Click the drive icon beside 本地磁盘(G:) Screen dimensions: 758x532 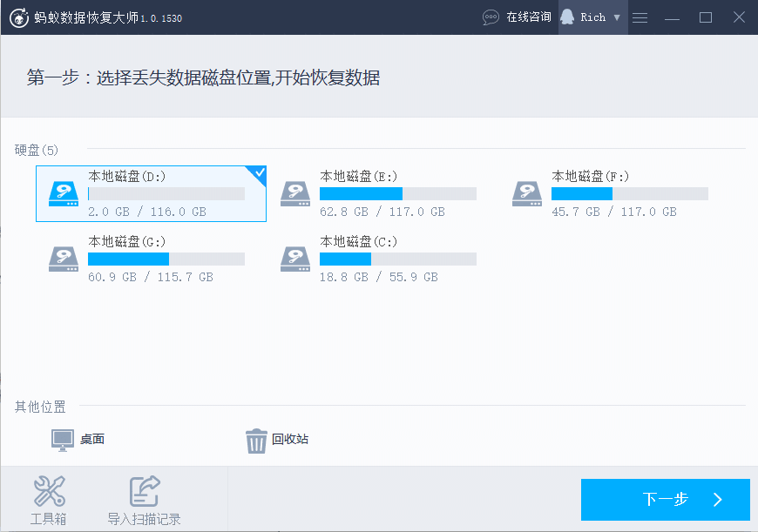coord(63,259)
